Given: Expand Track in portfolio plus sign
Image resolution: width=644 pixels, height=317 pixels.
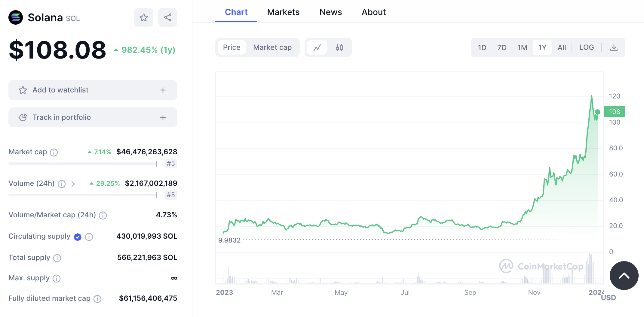Looking at the screenshot, I should [x=163, y=117].
